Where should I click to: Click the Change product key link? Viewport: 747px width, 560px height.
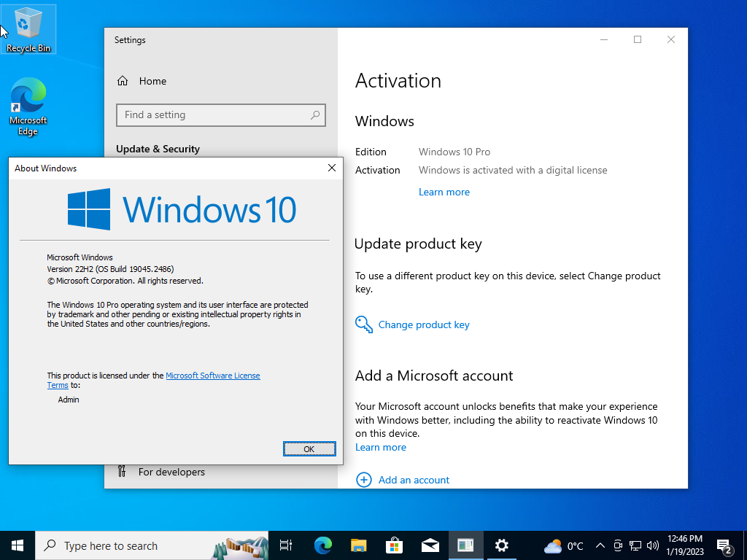pos(424,324)
